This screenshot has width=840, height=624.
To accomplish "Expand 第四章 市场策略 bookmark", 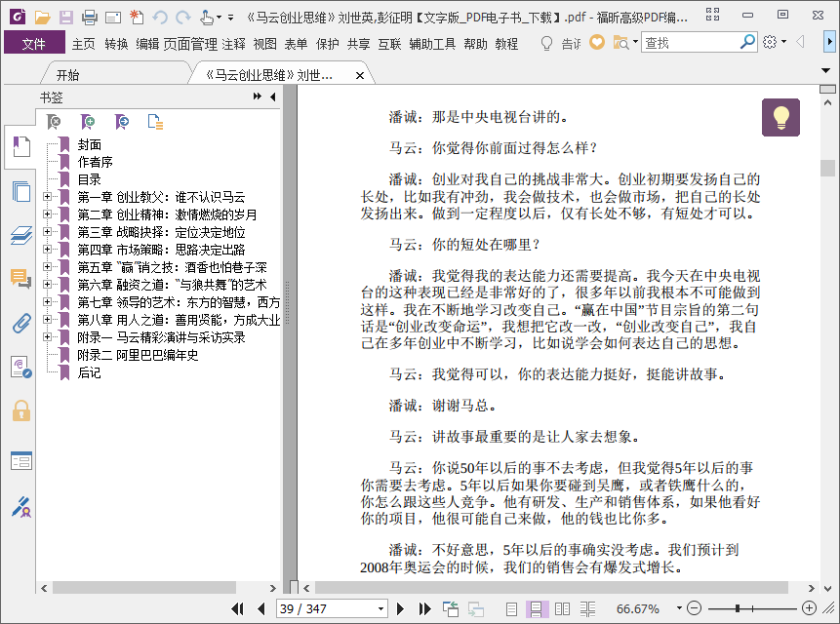I will (47, 249).
